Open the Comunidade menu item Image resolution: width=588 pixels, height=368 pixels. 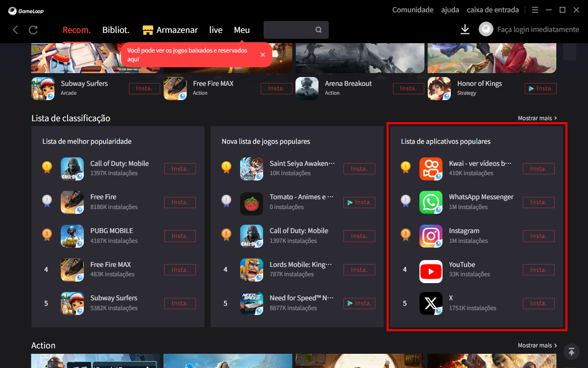pyautogui.click(x=413, y=10)
